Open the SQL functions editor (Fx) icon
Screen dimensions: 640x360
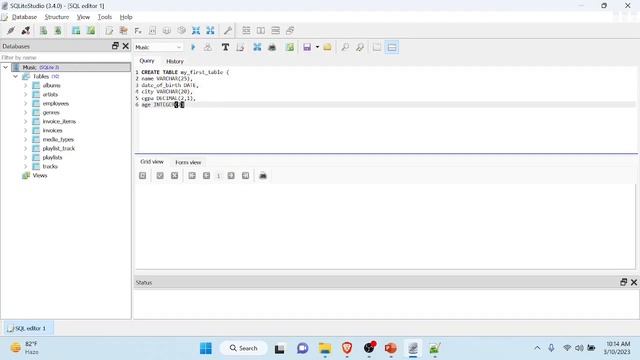coord(138,31)
